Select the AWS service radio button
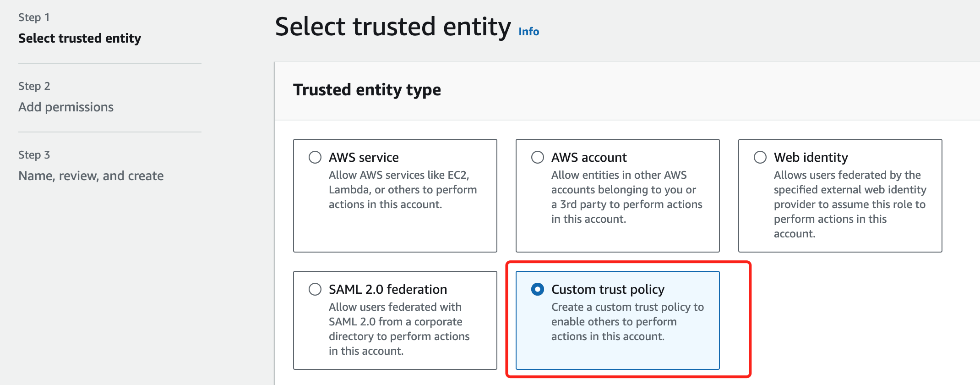980x385 pixels. [x=315, y=157]
